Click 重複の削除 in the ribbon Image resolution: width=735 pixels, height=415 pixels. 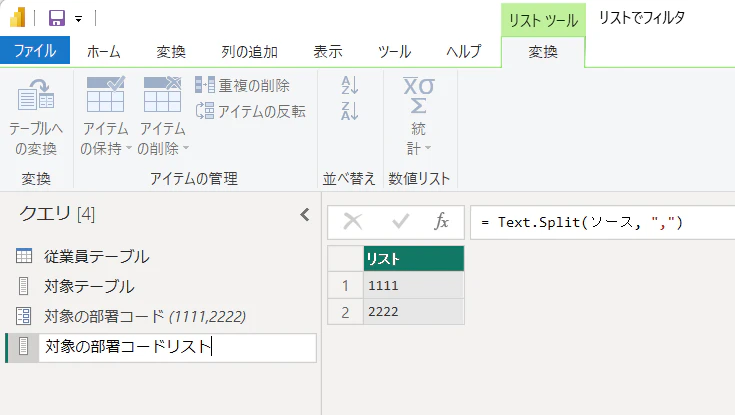point(242,85)
